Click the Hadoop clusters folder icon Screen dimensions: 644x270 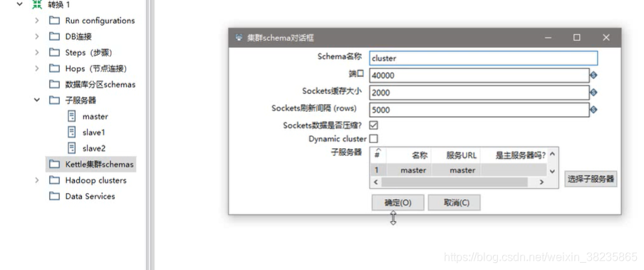pyautogui.click(x=54, y=180)
